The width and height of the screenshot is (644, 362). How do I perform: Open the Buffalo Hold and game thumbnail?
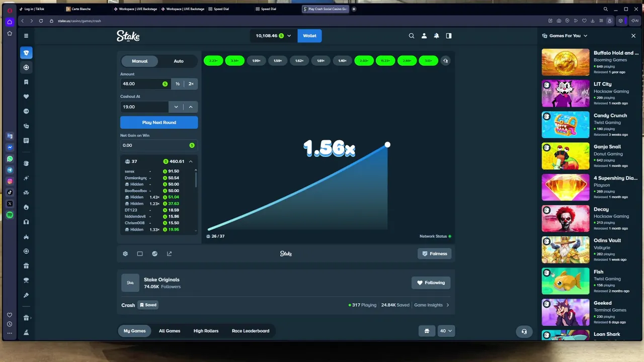coord(566,62)
